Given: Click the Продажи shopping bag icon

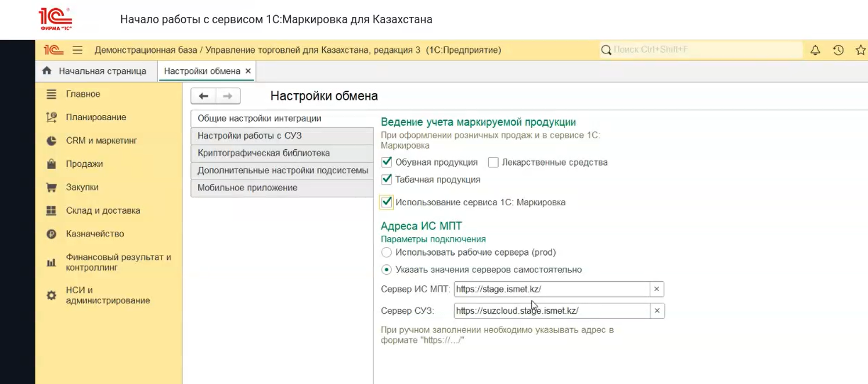Looking at the screenshot, I should pos(52,164).
